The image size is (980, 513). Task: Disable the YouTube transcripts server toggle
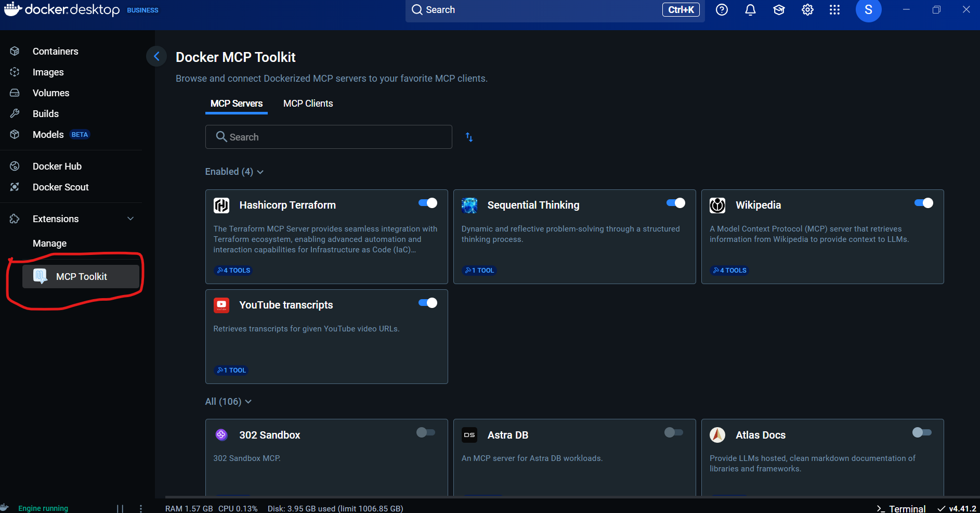coord(428,303)
